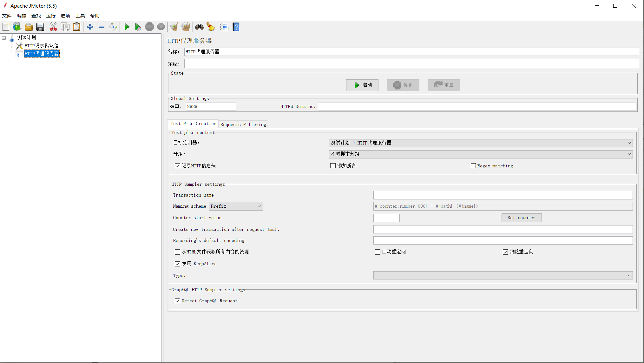Image resolution: width=644 pixels, height=363 pixels.
Task: Collapse all with the minus icon
Action: 102,27
